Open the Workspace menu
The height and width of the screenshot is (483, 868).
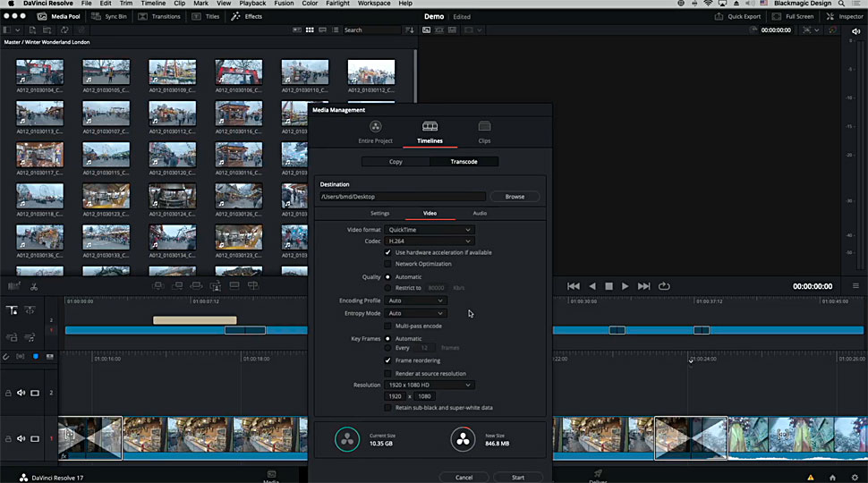374,4
